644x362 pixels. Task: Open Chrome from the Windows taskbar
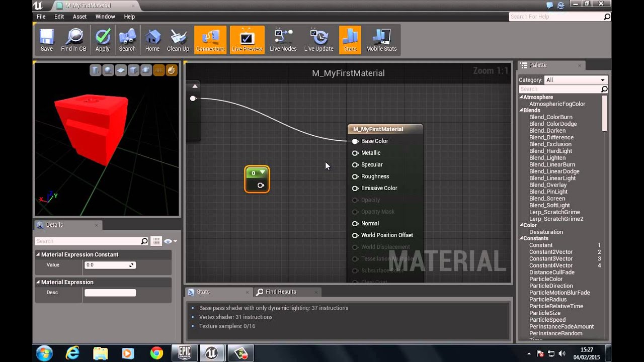pos(156,353)
